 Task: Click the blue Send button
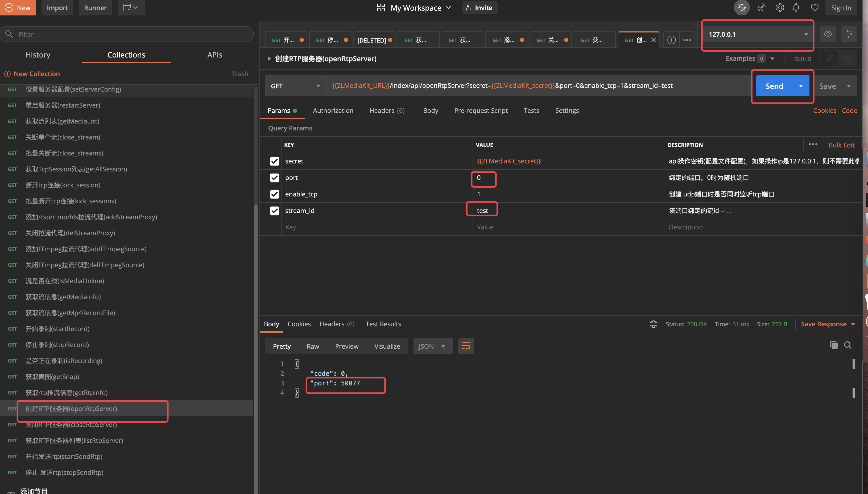tap(774, 86)
